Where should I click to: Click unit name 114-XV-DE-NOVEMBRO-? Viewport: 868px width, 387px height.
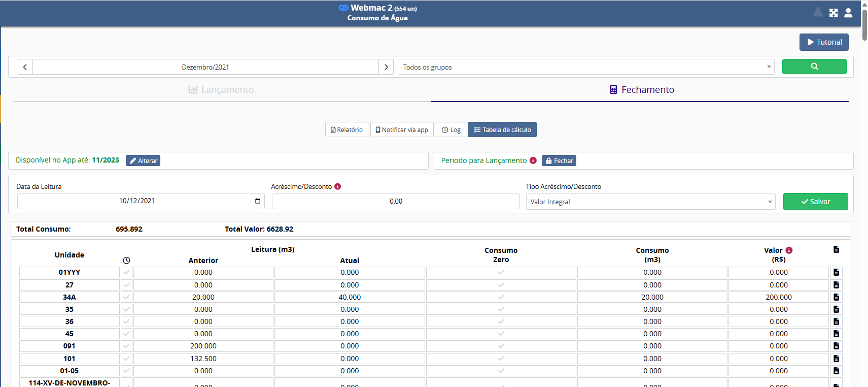coord(70,382)
